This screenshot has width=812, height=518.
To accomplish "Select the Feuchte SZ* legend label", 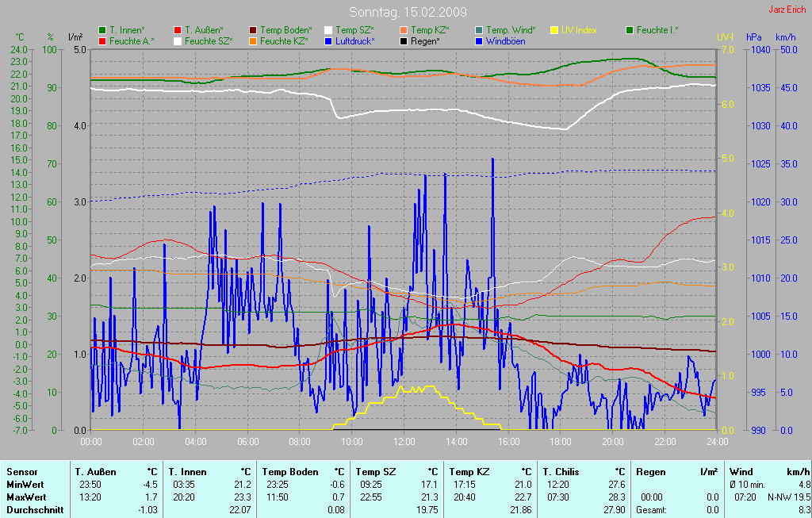I will click(209, 41).
